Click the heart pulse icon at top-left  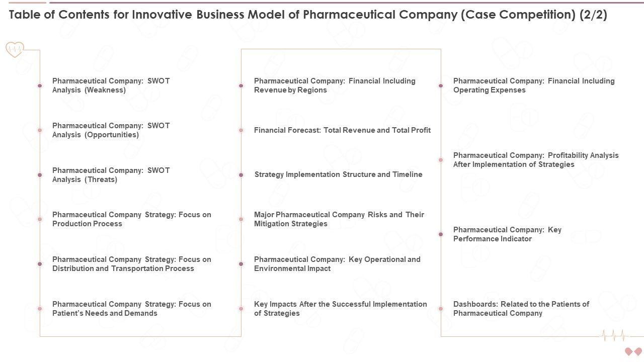click(x=15, y=49)
